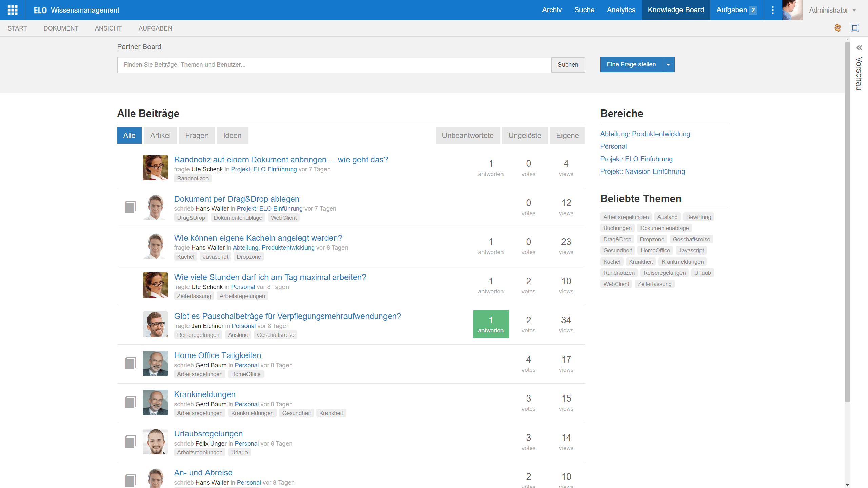Open the Projekt: Navision Einführung area link

642,171
